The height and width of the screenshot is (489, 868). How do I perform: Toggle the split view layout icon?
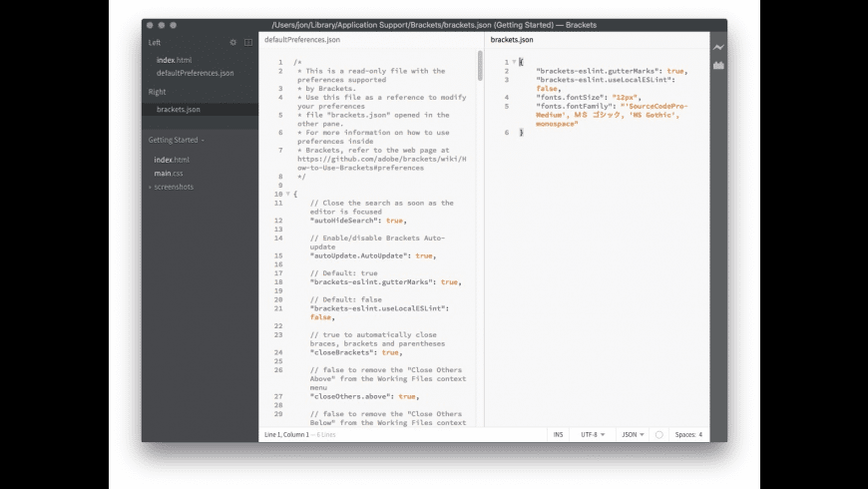click(248, 43)
